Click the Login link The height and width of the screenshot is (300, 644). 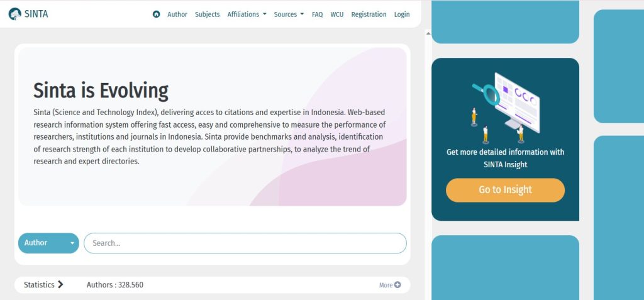point(402,14)
